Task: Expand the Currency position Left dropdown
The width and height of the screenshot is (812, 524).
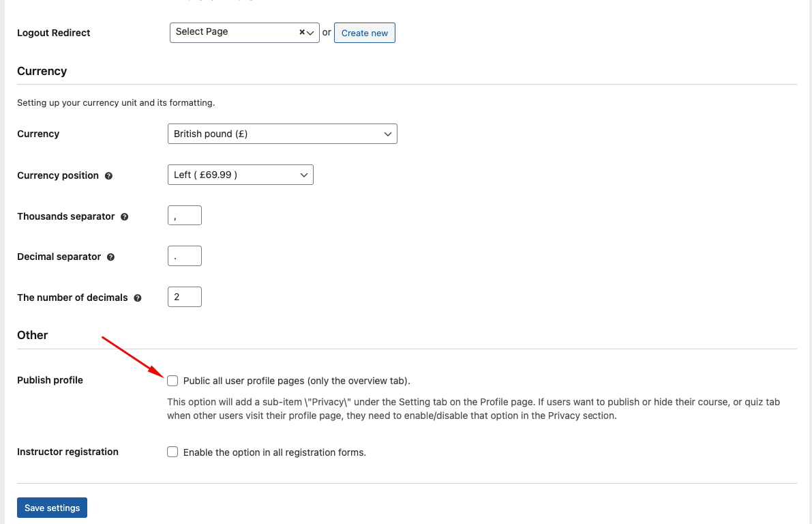Action: click(x=240, y=175)
